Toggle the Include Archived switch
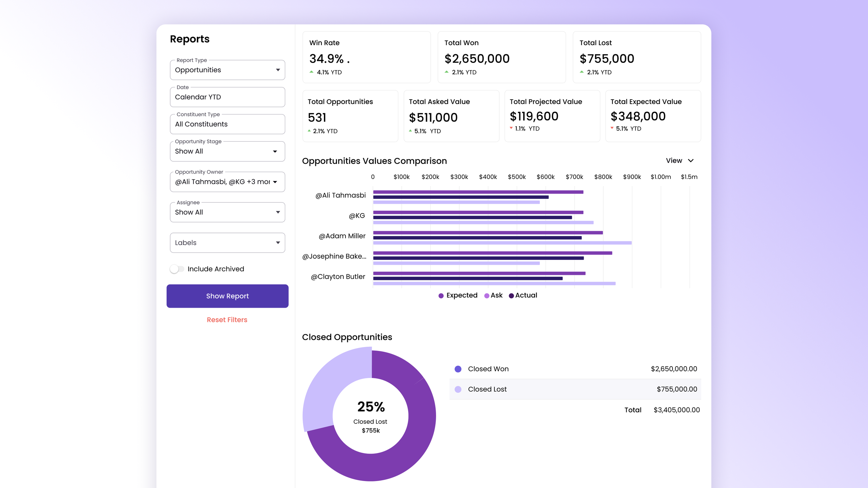The image size is (868, 488). pos(177,269)
